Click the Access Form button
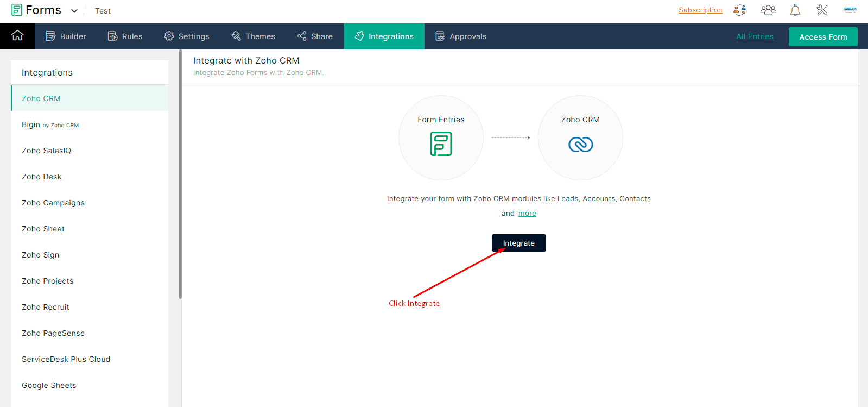Image resolution: width=868 pixels, height=407 pixels. (x=823, y=37)
